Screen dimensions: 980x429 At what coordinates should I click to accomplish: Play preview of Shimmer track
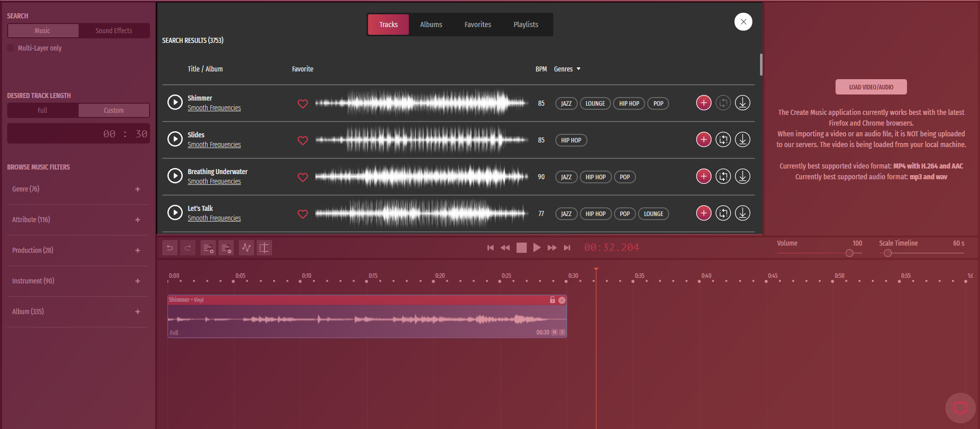pyautogui.click(x=175, y=103)
